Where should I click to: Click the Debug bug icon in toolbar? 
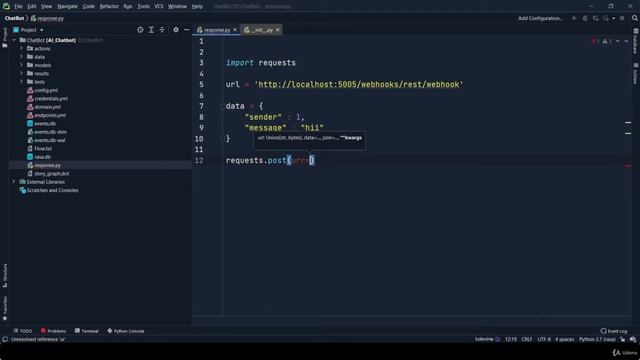(x=585, y=18)
